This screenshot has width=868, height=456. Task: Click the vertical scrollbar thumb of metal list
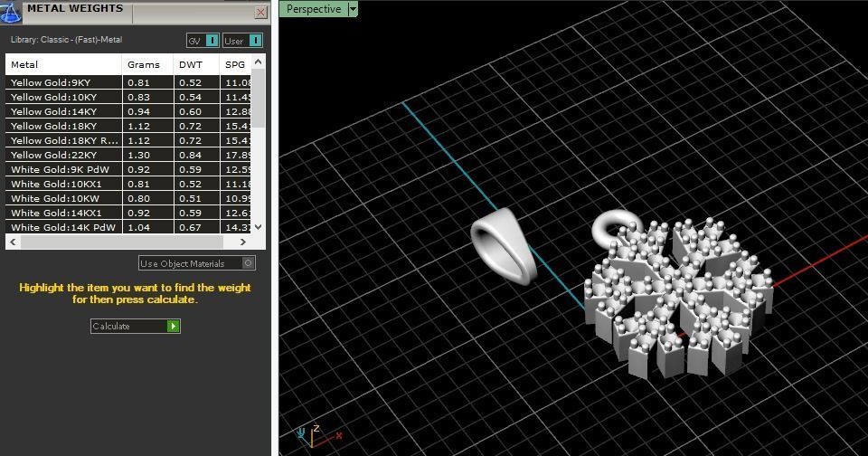(258, 99)
